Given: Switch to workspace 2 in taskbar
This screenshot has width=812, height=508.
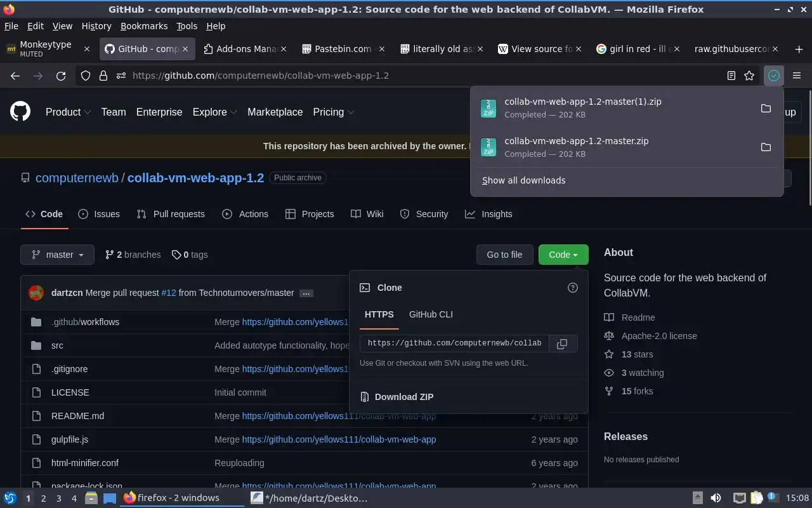Looking at the screenshot, I should [x=43, y=498].
